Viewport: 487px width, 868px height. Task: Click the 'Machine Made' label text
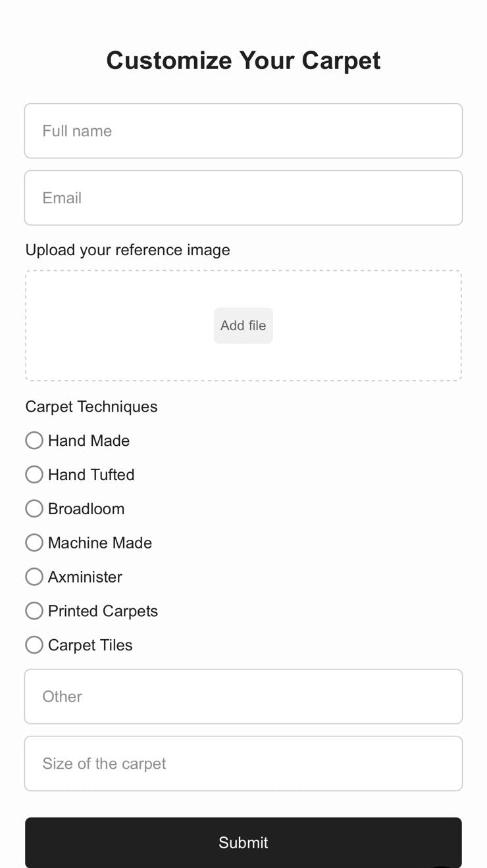(x=100, y=543)
